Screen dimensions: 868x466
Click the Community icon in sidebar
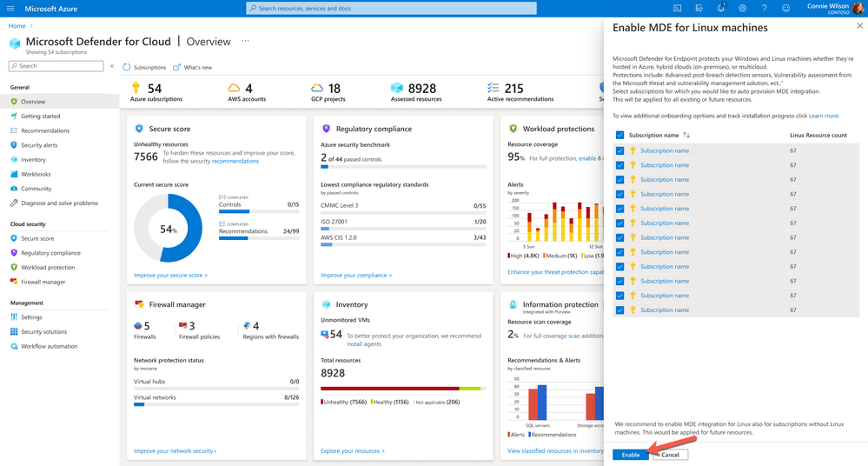click(x=14, y=189)
